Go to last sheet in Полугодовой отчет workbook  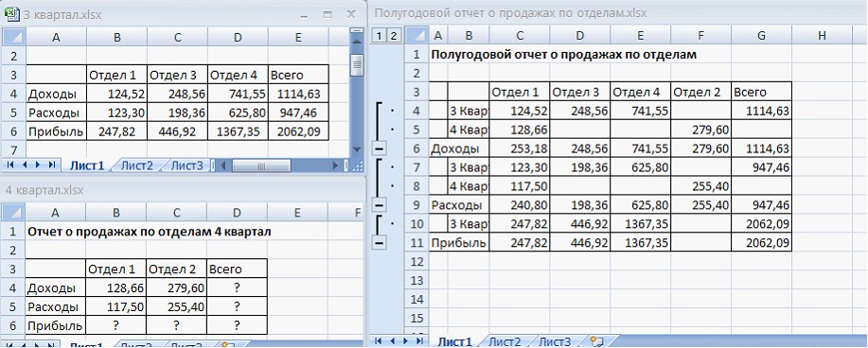click(x=419, y=340)
